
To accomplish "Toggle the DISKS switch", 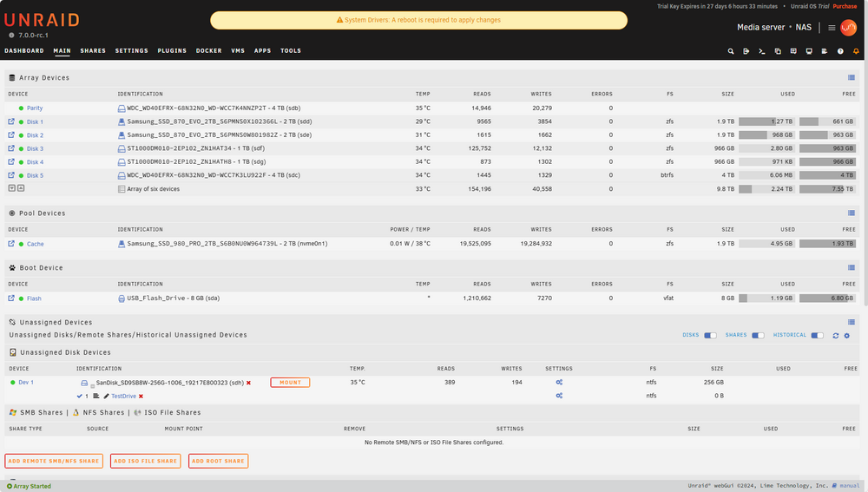I will [710, 336].
